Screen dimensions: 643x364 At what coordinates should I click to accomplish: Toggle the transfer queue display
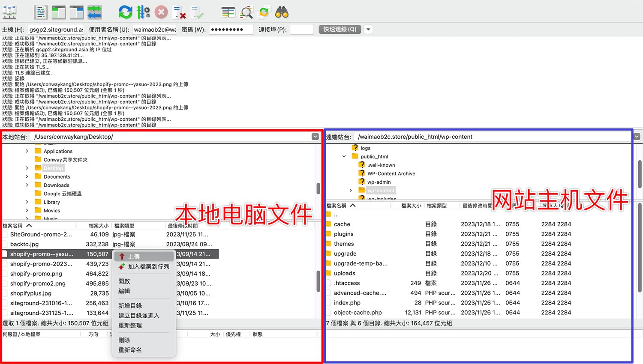(x=95, y=12)
